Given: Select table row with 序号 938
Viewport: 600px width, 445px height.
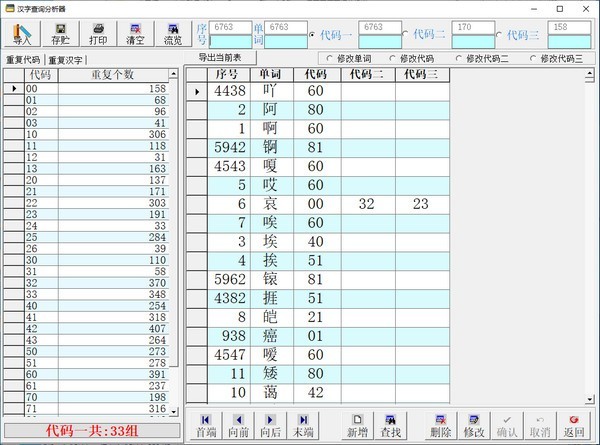Looking at the screenshot, I should 318,336.
